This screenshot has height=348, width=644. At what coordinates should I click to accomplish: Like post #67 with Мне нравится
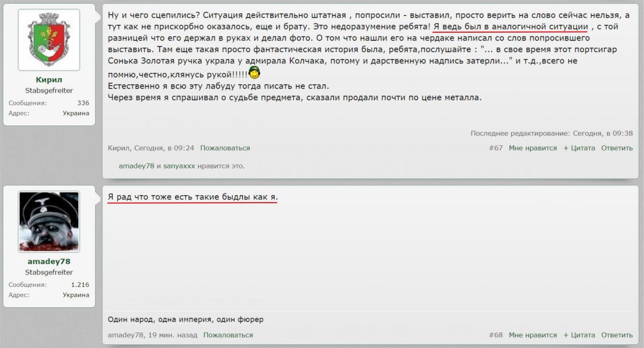click(533, 148)
